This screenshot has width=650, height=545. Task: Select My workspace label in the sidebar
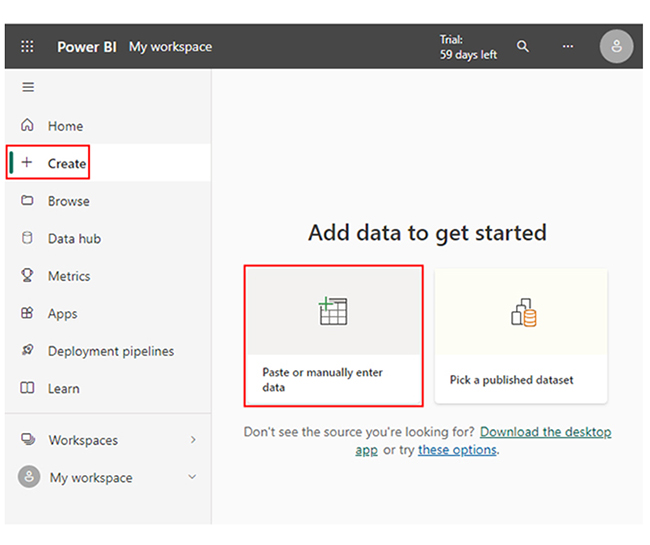tap(91, 477)
